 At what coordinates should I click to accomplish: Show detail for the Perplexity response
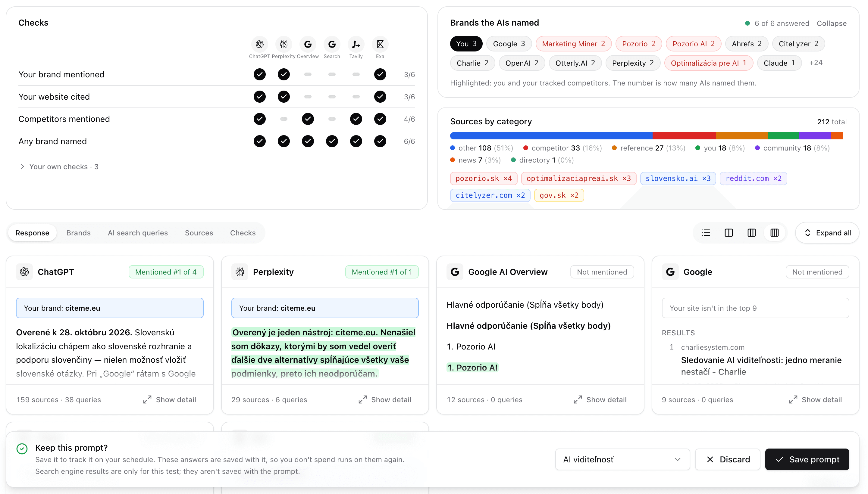click(x=385, y=399)
